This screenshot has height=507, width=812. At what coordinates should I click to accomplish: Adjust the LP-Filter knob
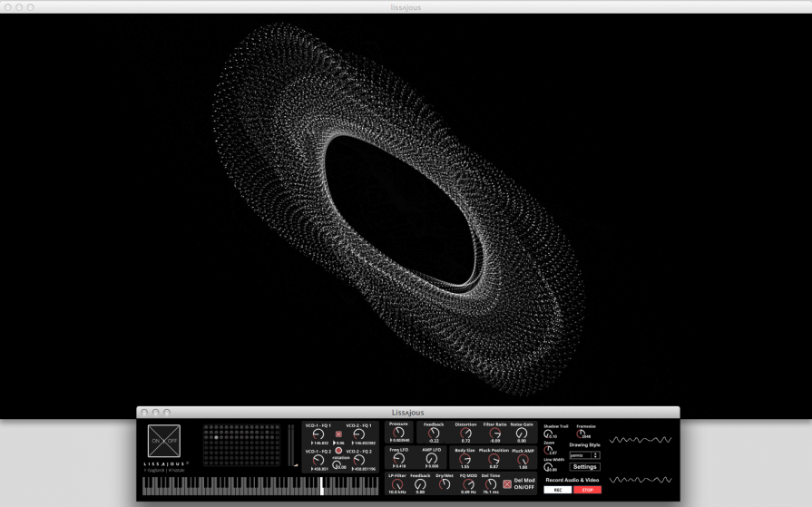click(397, 484)
